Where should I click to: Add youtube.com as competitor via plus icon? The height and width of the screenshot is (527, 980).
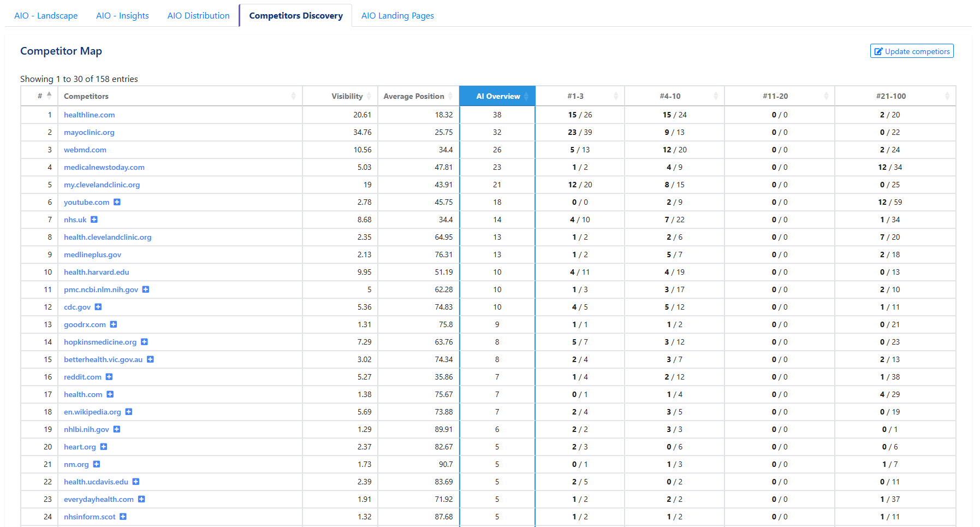tap(117, 202)
